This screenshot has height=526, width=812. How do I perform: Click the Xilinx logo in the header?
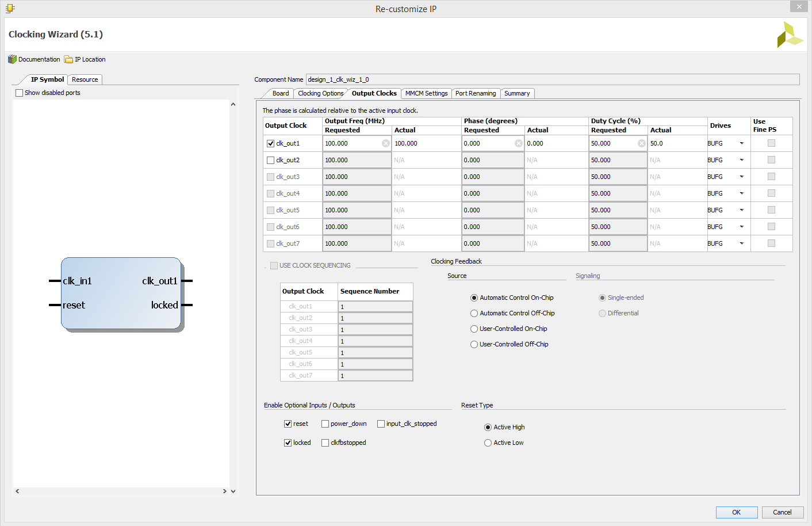(790, 35)
